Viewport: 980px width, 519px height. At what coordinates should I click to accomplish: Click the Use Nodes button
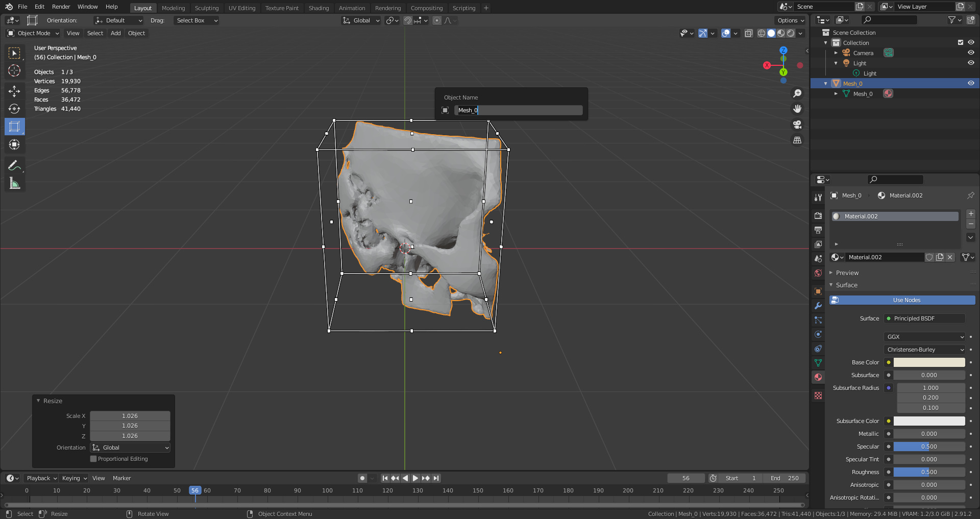tap(906, 300)
